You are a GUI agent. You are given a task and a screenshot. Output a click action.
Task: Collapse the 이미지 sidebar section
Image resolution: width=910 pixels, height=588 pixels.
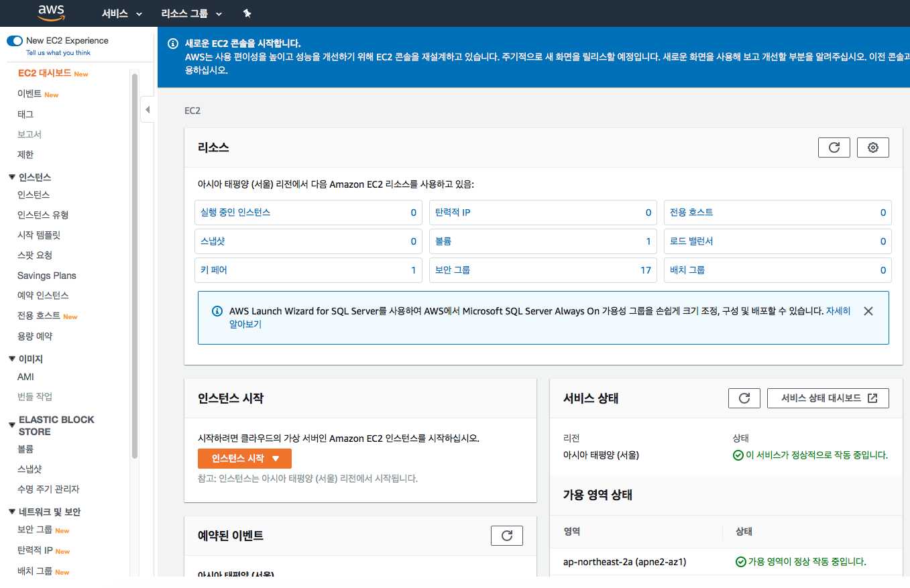click(12, 359)
